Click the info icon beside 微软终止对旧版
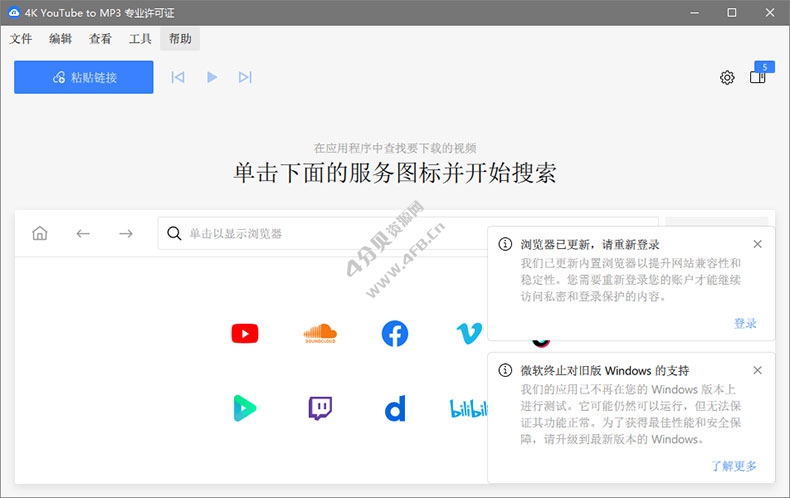Screen dimensions: 790x498 click(505, 370)
